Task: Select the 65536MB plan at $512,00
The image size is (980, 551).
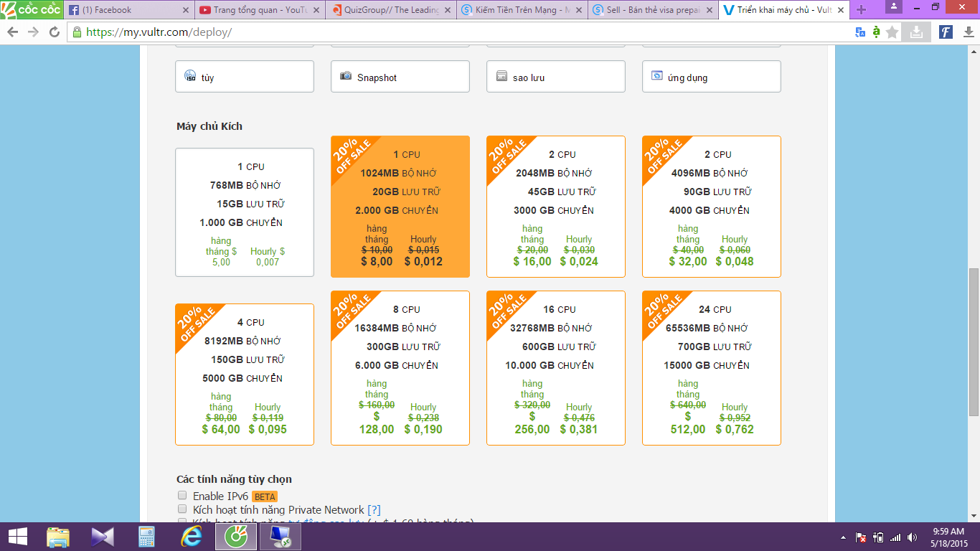Action: (712, 368)
